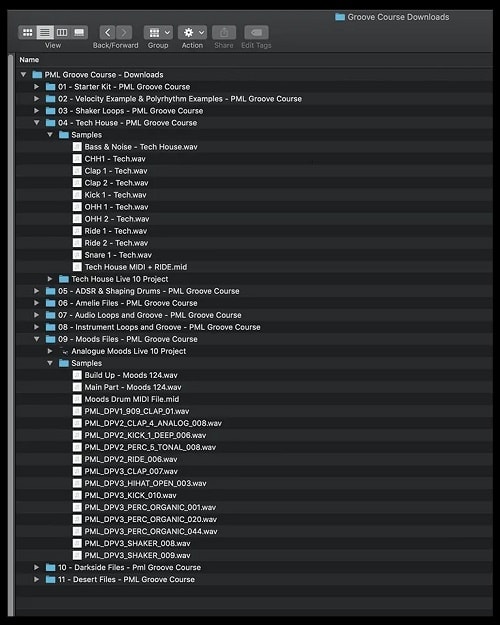Collapse the 04 - Tech House folder
Viewport: 500px width, 625px height.
pyautogui.click(x=36, y=123)
